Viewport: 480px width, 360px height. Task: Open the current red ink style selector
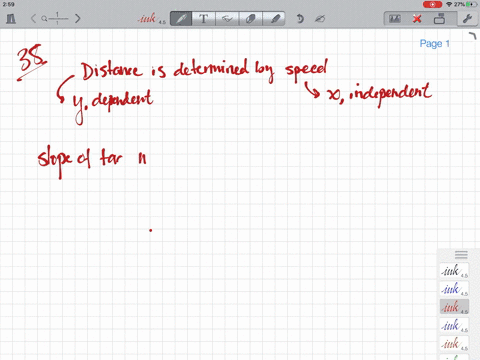[151, 18]
